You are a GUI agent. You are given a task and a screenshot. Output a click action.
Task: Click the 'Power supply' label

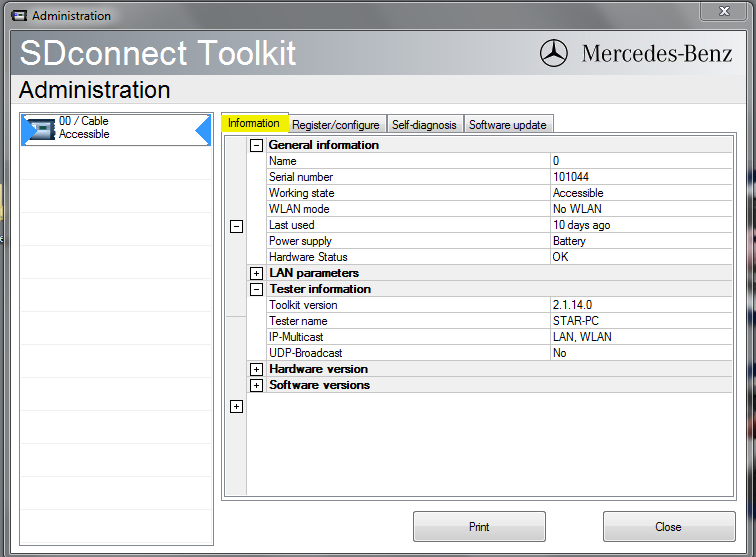click(x=300, y=241)
